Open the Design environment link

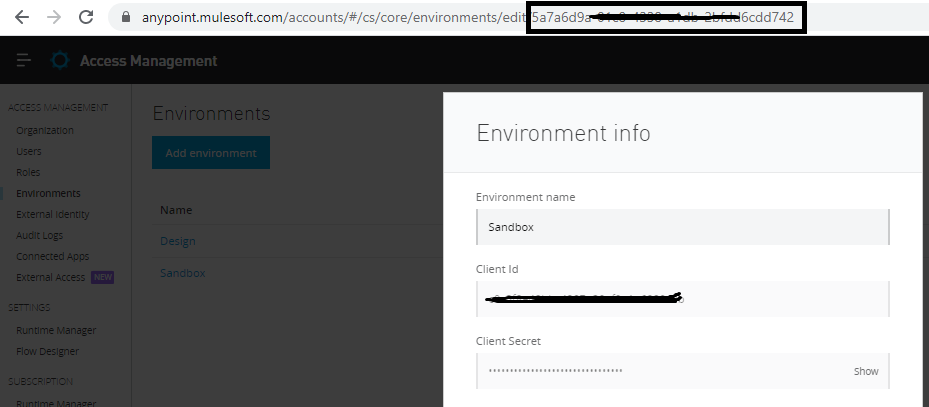(x=178, y=241)
